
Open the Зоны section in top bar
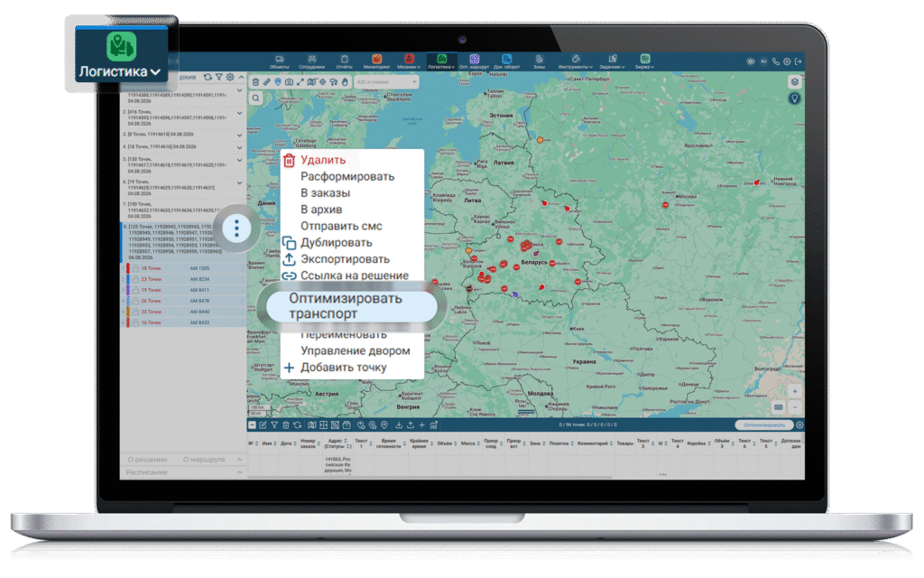point(539,61)
